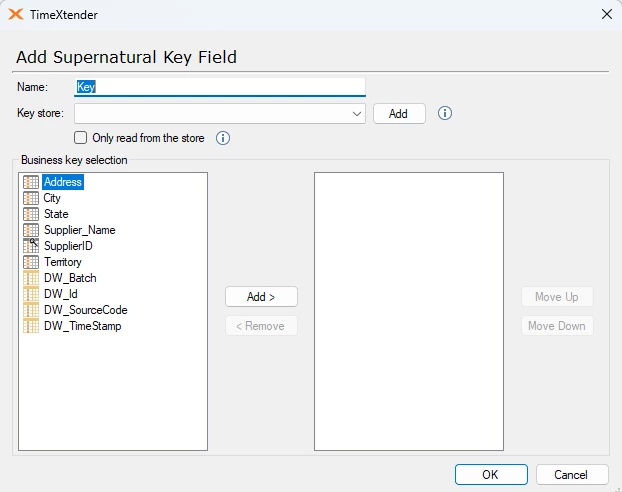This screenshot has height=492, width=622.
Task: Open the Key store dropdown
Action: [x=357, y=114]
